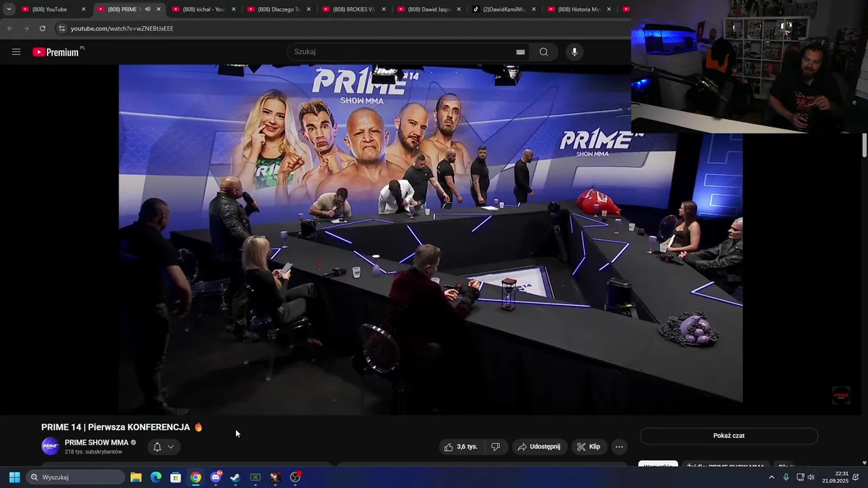
Task: Open volume control in system tray
Action: pos(811,477)
